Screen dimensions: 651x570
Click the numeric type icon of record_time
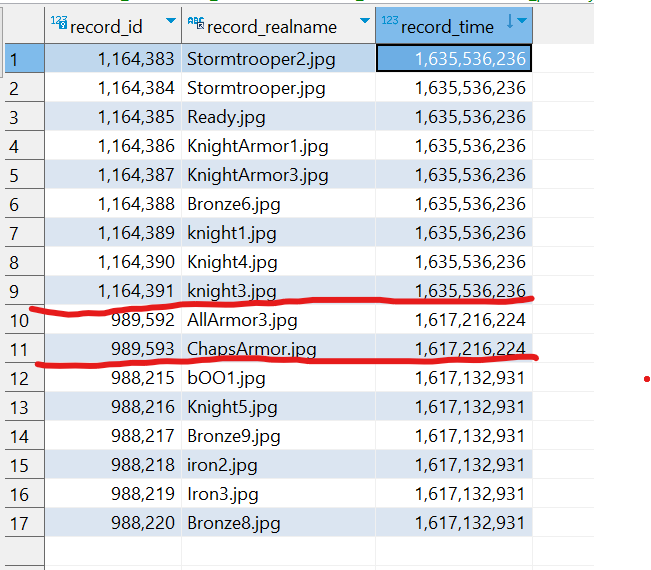(x=389, y=20)
